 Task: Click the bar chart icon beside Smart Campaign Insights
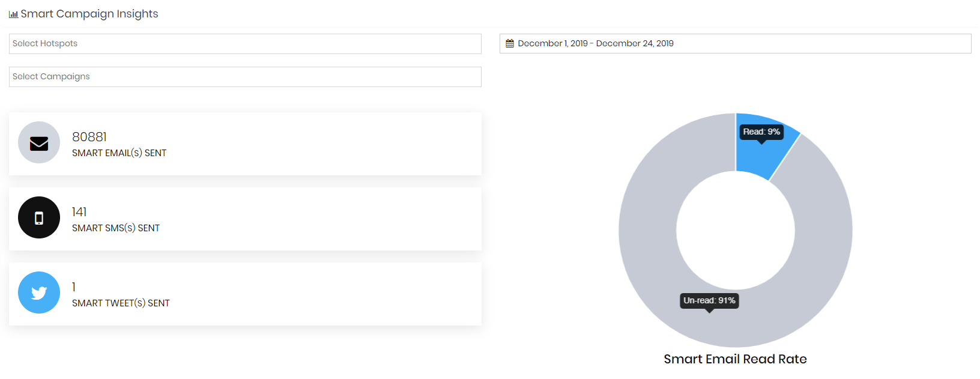click(x=13, y=14)
